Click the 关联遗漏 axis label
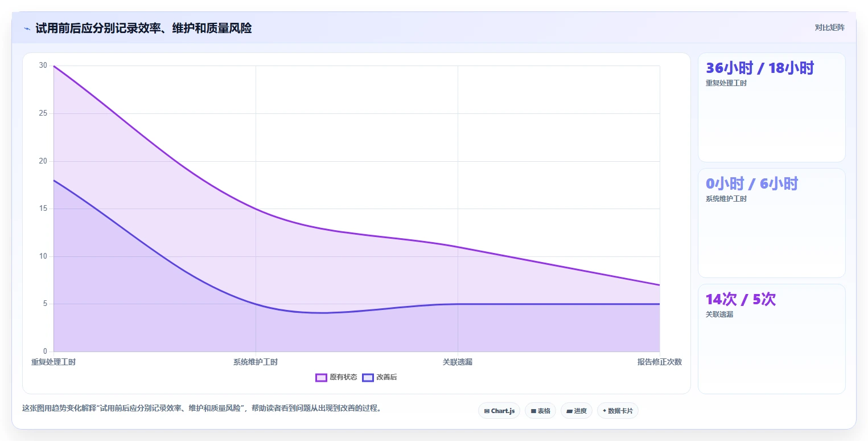 (x=458, y=362)
